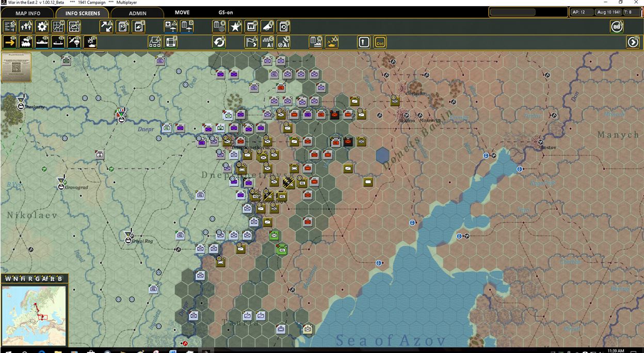The width and height of the screenshot is (644, 353).
Task: Open the order of battle list icon
Action: [10, 26]
